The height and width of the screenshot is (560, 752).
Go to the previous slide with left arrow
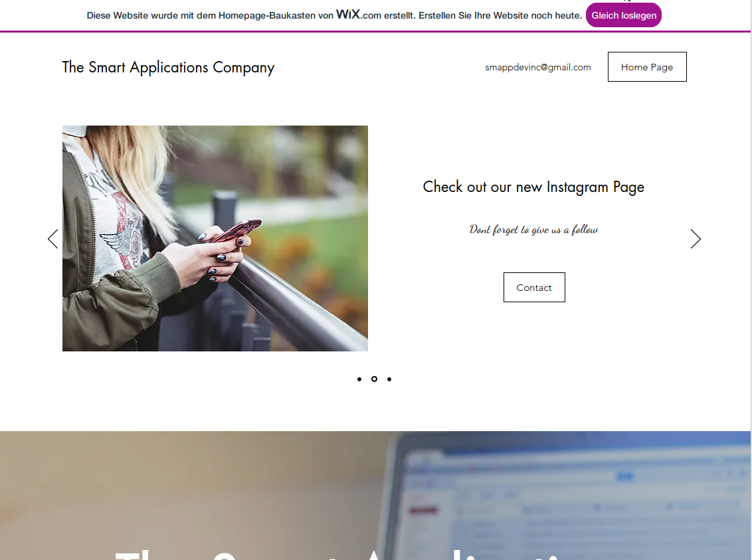[52, 238]
